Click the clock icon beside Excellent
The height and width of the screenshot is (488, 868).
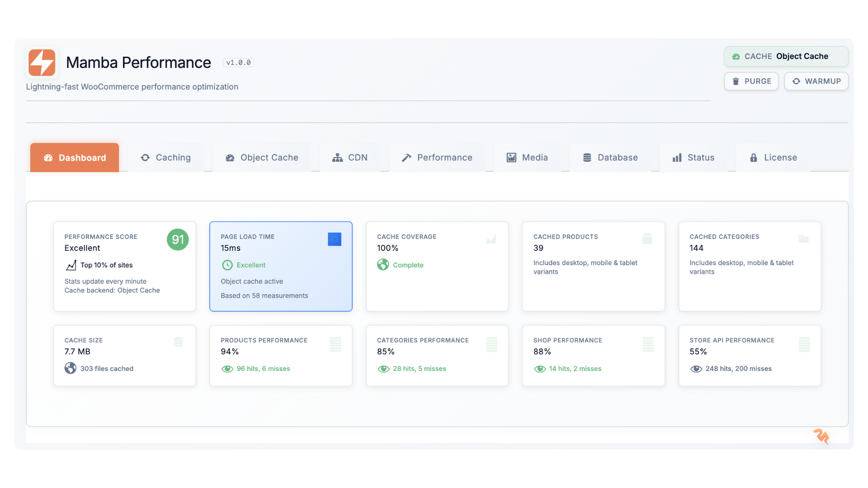coord(227,265)
